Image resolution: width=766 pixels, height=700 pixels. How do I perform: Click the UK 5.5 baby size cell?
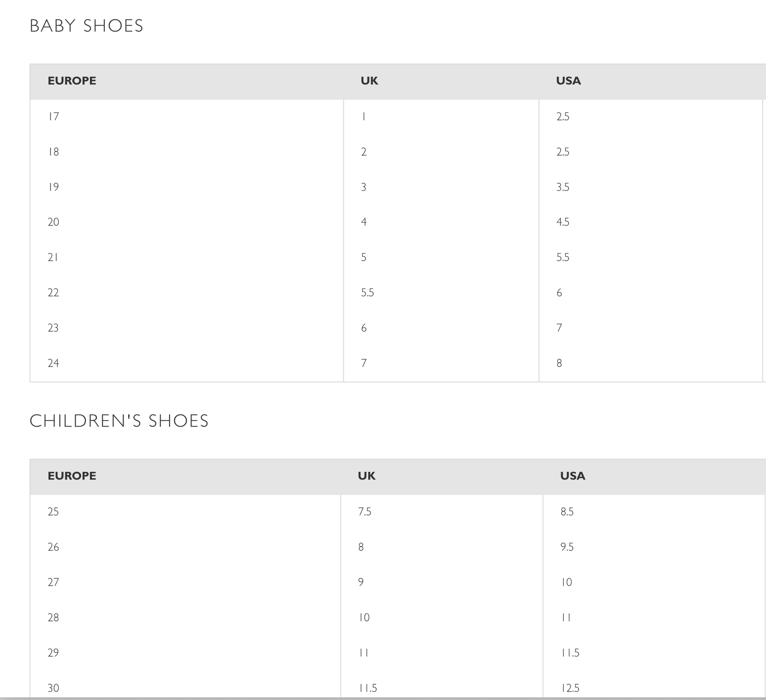[x=367, y=293]
